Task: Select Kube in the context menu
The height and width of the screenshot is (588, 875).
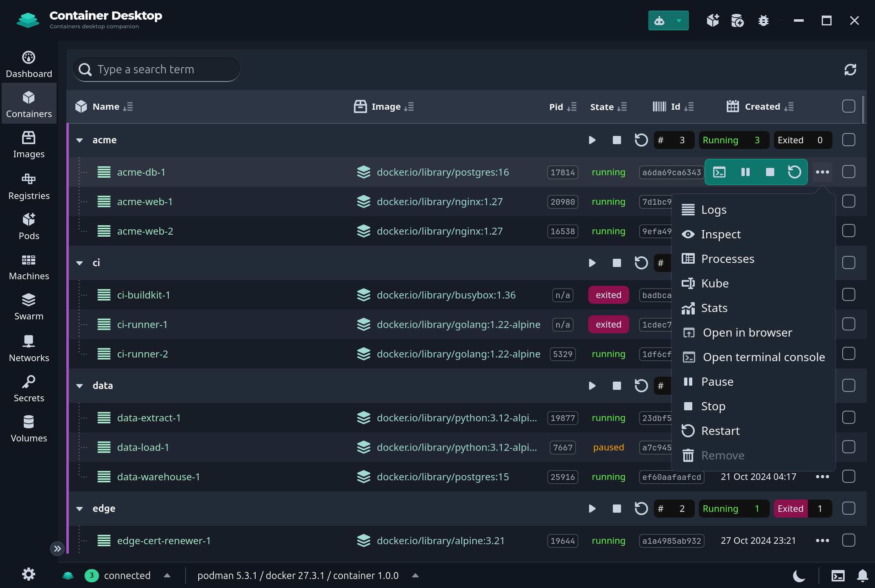Action: coord(754,283)
